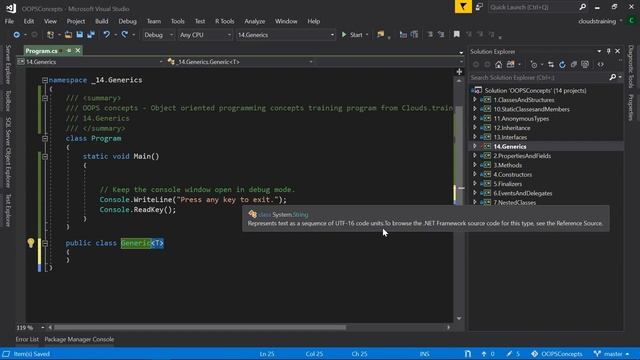Start debugging with green Start button
The width and height of the screenshot is (640, 360).
coord(352,35)
